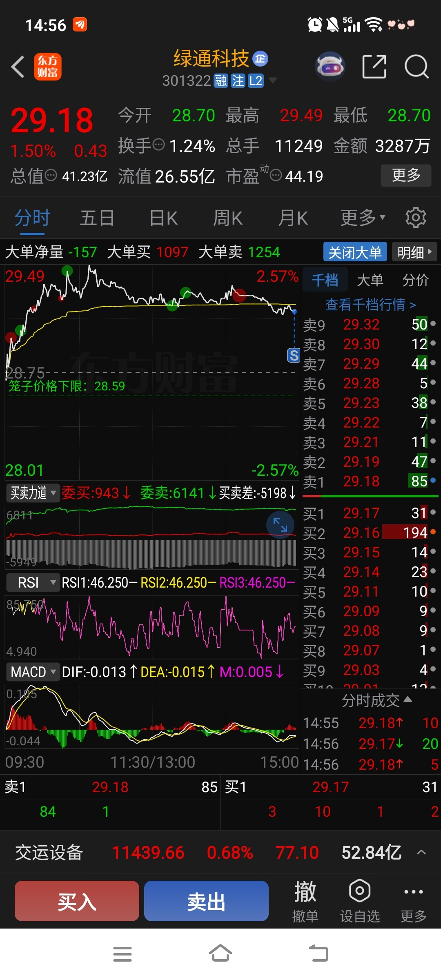This screenshot has height=980, width=441.
Task: Tap the 绿通科技 stock title
Action: point(211,59)
